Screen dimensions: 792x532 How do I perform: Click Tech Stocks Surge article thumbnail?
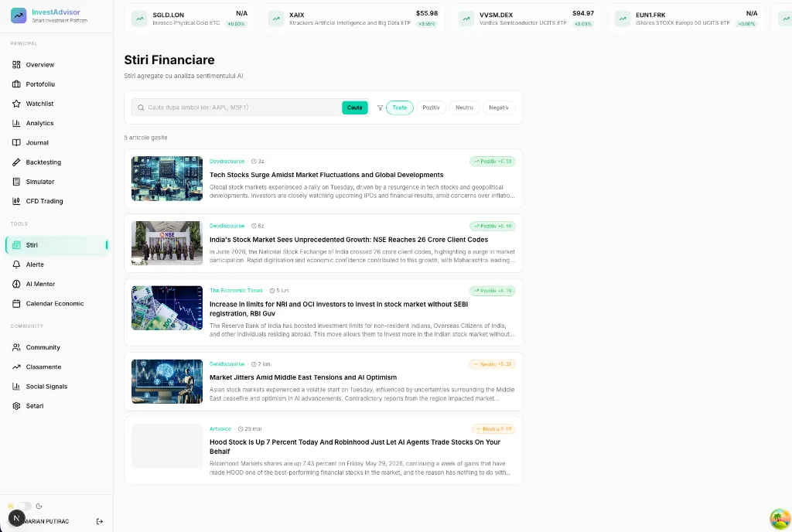click(x=167, y=179)
